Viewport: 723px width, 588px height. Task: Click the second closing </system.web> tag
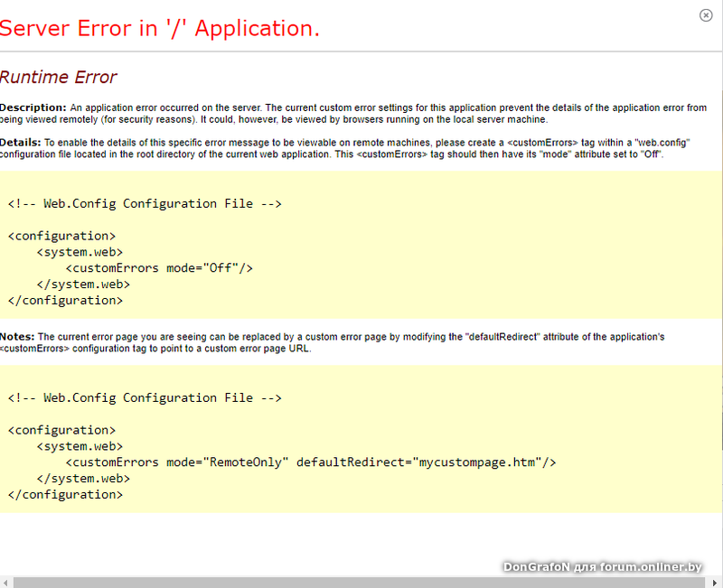(x=83, y=479)
